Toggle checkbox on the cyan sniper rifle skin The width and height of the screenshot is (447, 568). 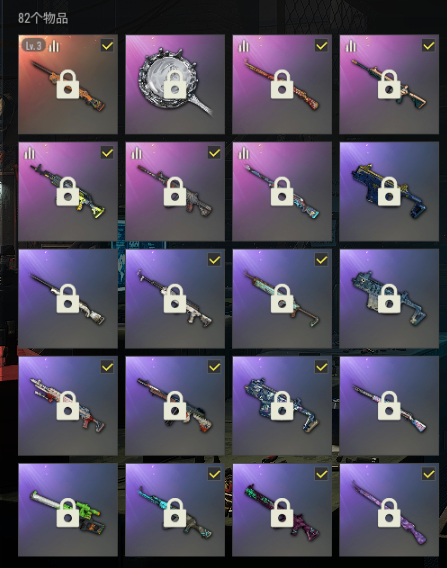point(214,474)
